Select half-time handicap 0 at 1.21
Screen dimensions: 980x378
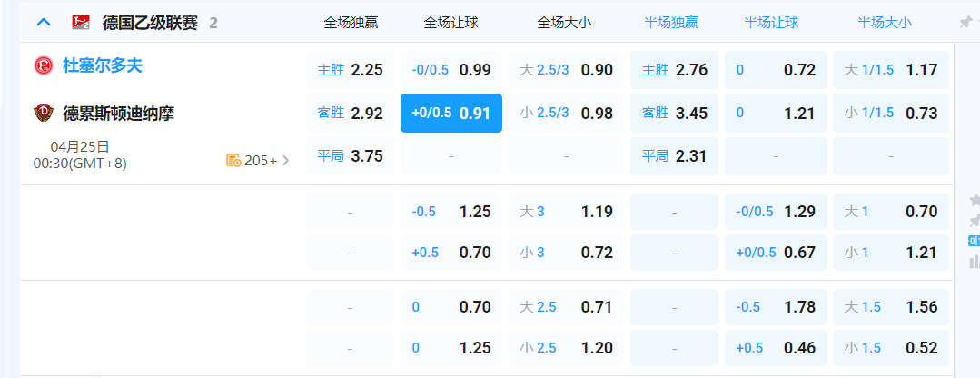(x=776, y=113)
